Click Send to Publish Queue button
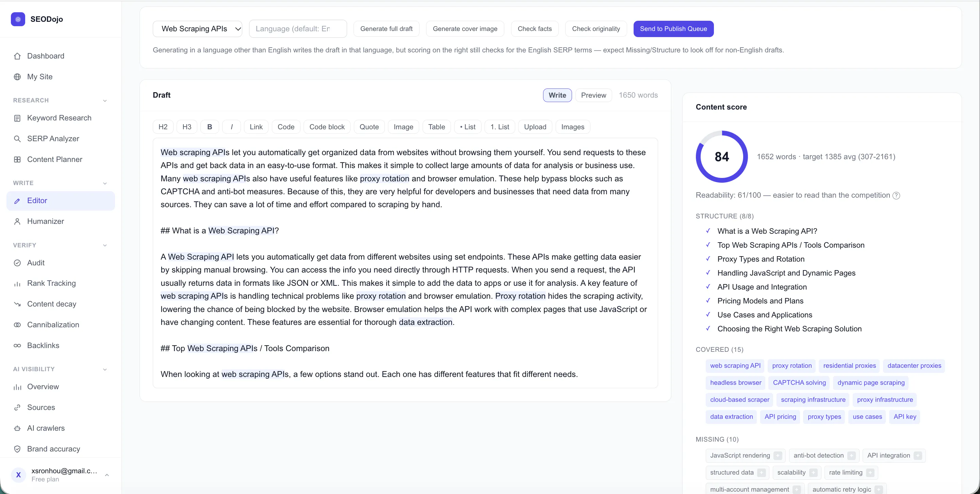 coord(673,29)
